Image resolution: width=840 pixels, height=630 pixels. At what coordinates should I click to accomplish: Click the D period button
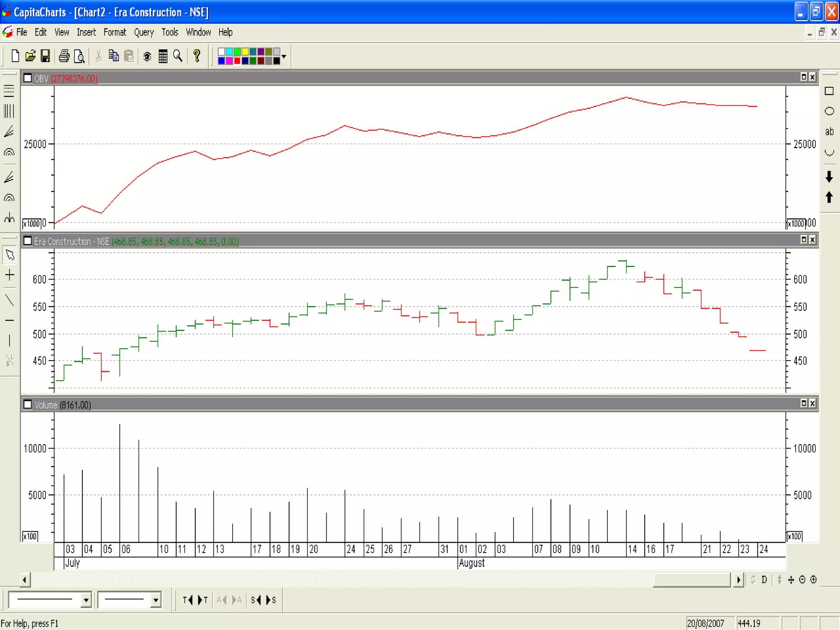tap(764, 580)
